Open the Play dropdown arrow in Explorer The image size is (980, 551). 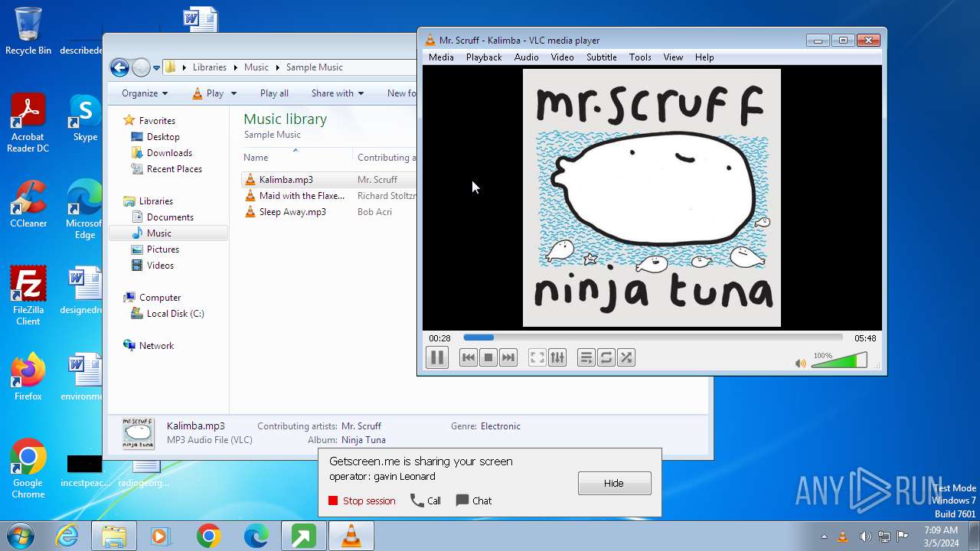(234, 93)
